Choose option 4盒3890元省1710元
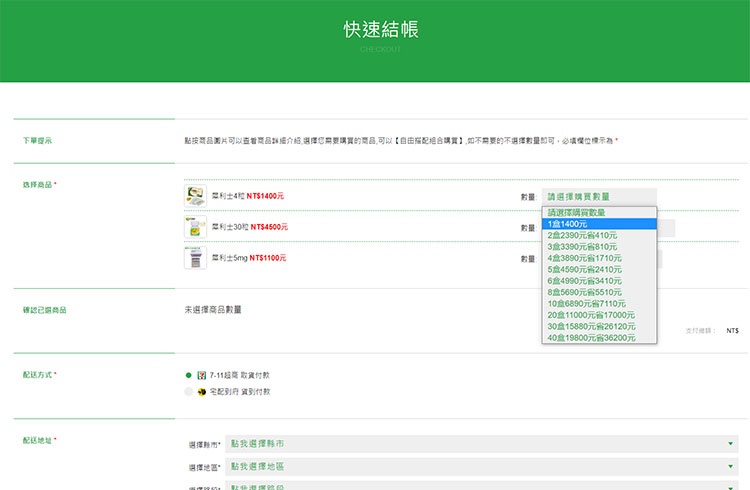750x490 pixels. (599, 258)
